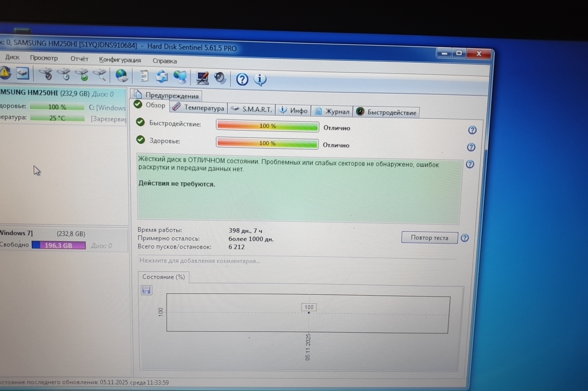Click the info bubble toolbar icon
The height and width of the screenshot is (391, 588).
(x=260, y=79)
